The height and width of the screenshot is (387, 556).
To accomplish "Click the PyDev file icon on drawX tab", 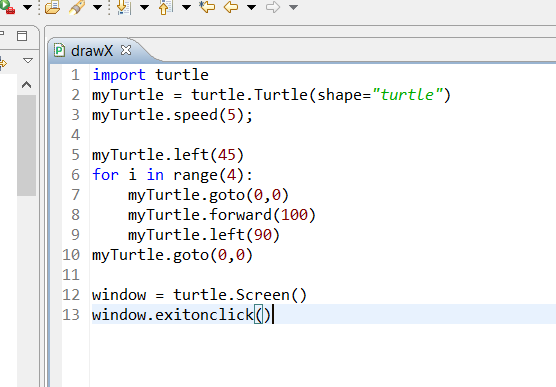I will [59, 50].
